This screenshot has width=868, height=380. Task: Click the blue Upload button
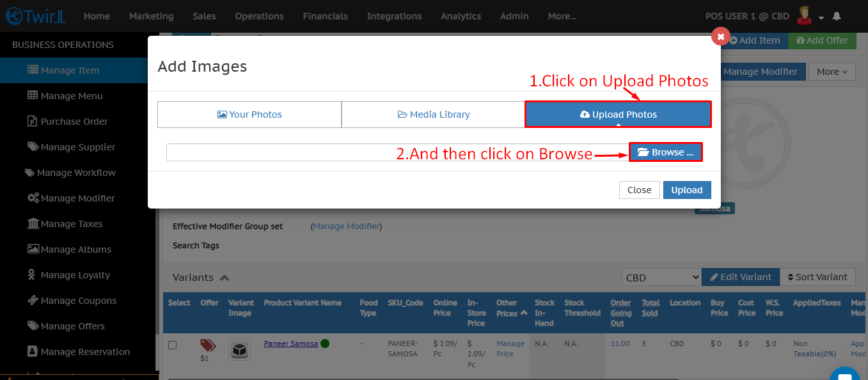pos(686,190)
